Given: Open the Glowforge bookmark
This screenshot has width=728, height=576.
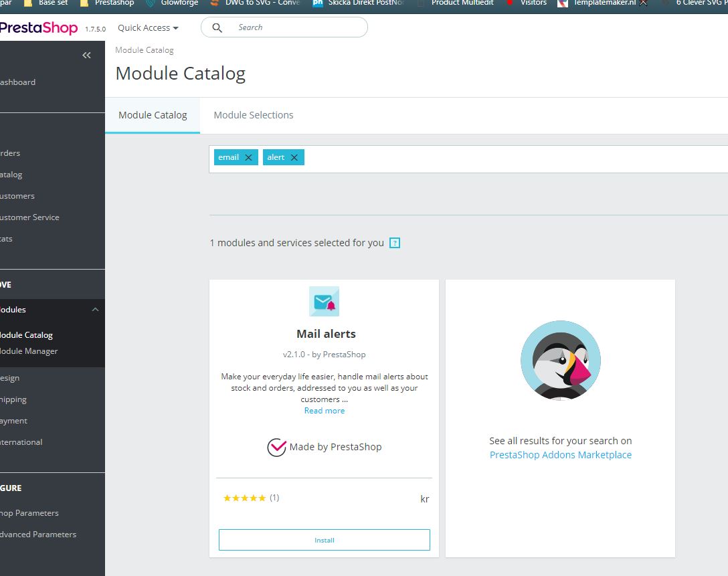Looking at the screenshot, I should tap(172, 3).
